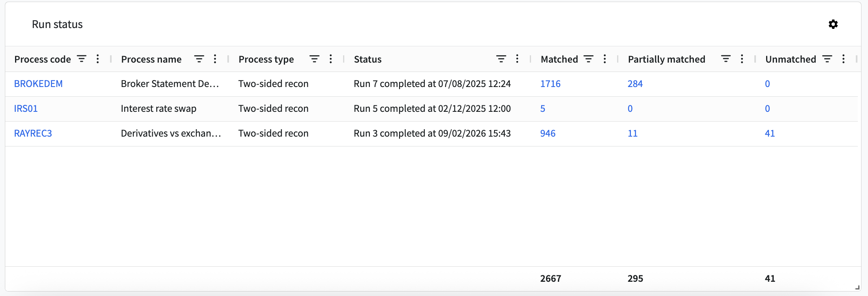Open Process code column options menu
This screenshot has width=868, height=296.
(97, 59)
